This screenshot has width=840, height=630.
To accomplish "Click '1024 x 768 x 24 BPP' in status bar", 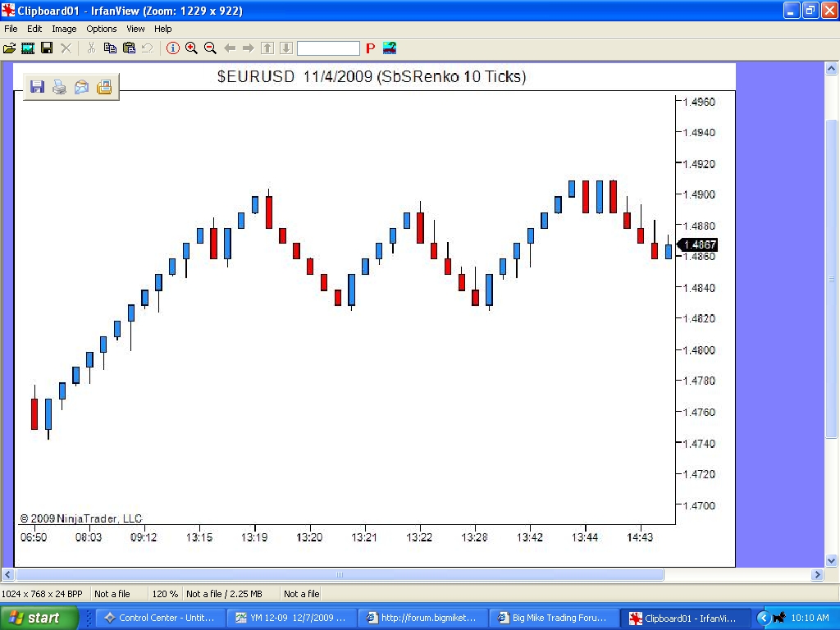I will coord(42,594).
